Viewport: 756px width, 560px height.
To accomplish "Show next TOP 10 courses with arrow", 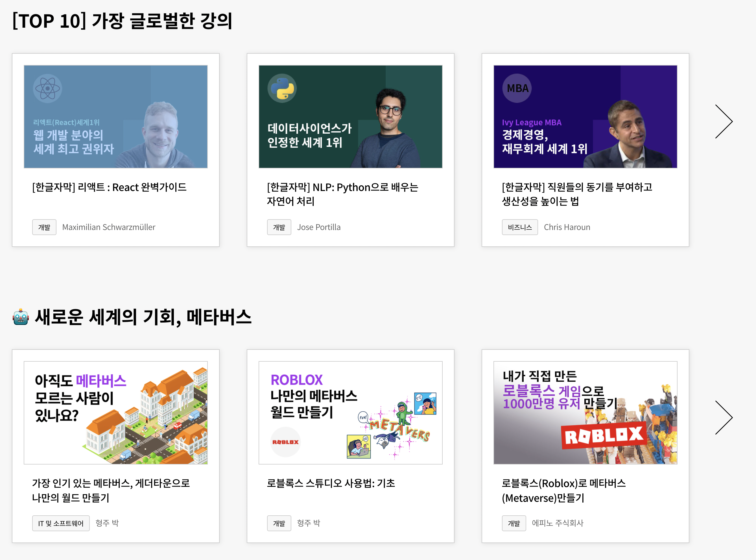I will pos(724,121).
